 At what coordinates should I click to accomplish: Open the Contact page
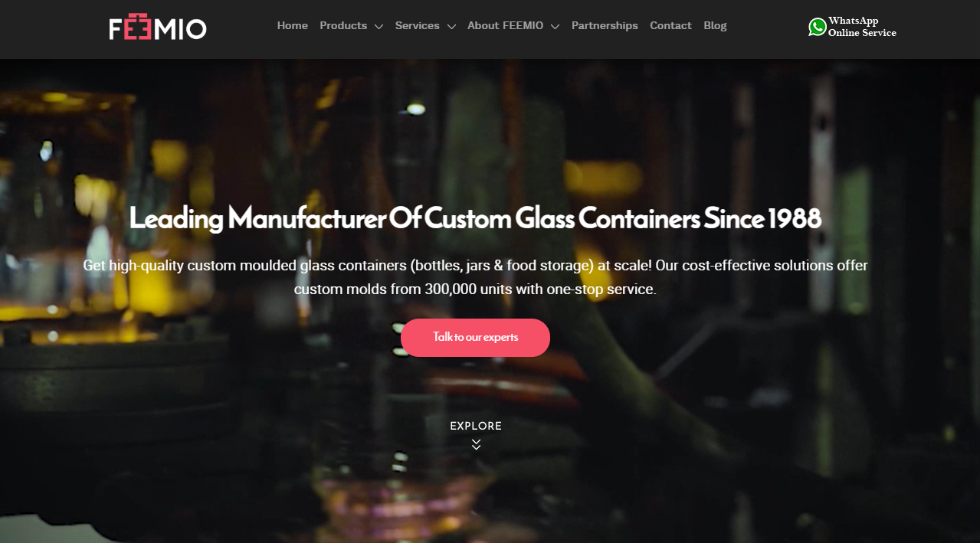(670, 25)
